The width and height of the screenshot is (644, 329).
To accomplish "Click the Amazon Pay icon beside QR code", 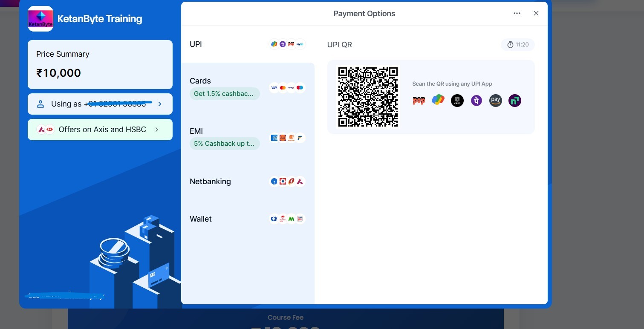I will (496, 101).
